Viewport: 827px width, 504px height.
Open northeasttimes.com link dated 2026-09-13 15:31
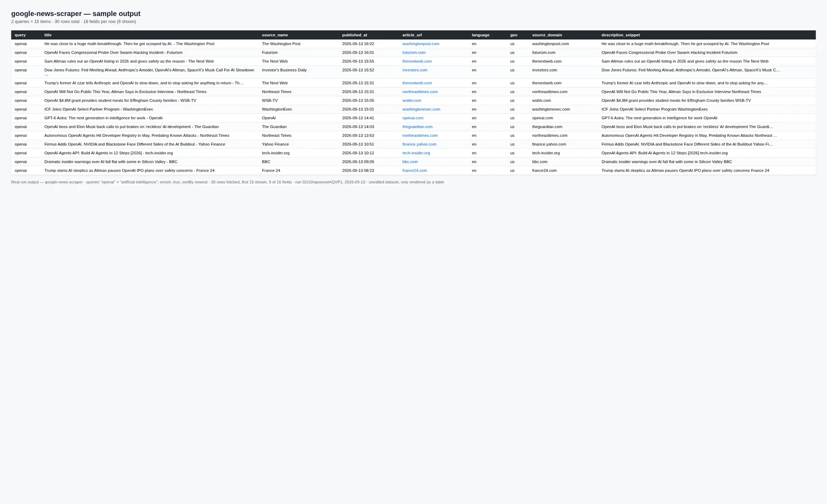pos(420,92)
